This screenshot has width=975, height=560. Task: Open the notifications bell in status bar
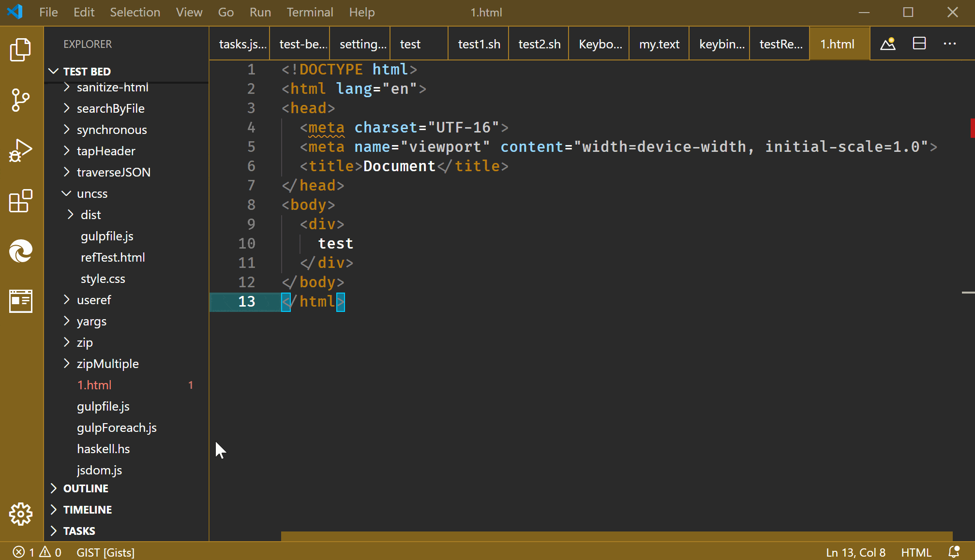pos(954,552)
